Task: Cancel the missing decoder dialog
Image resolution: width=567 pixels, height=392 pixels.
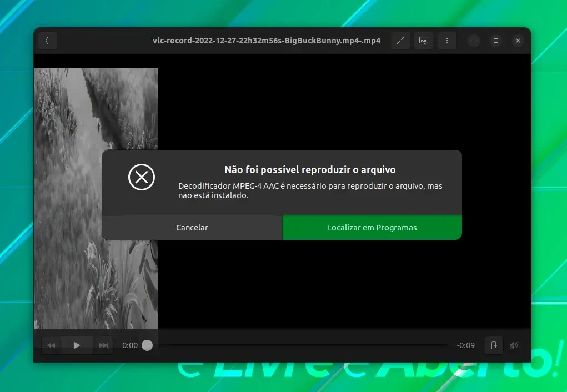Action: click(192, 228)
